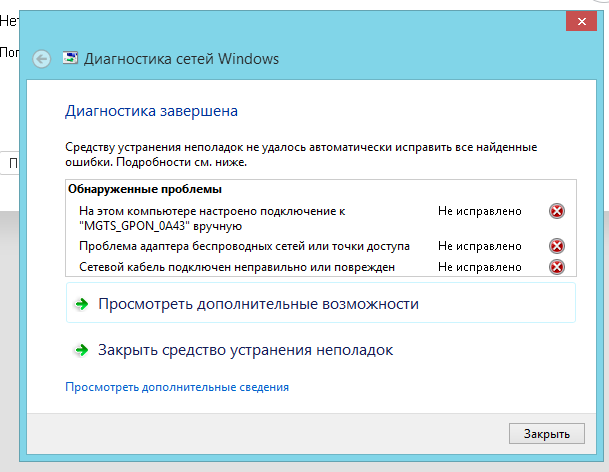Click red error icon for network cable problem

(557, 267)
